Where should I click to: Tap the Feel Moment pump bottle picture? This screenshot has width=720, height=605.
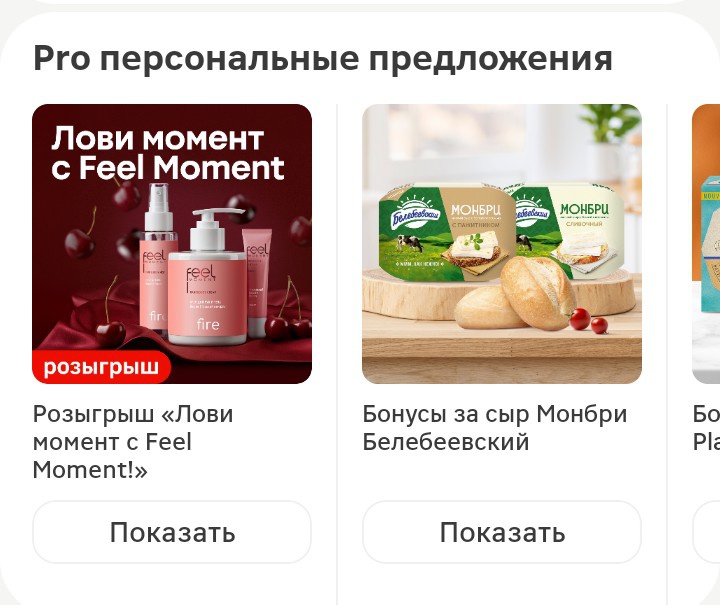tap(208, 278)
